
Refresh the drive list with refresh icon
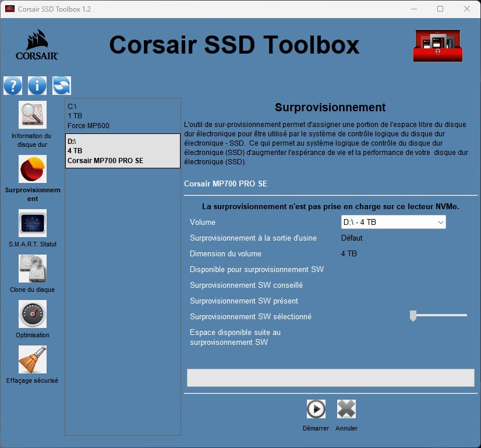click(x=62, y=86)
